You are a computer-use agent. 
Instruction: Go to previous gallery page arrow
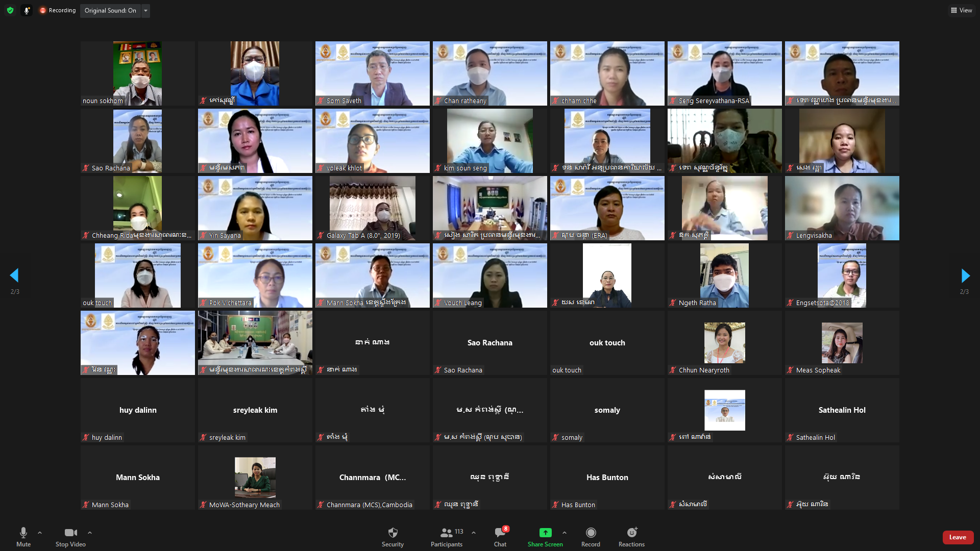tap(14, 276)
